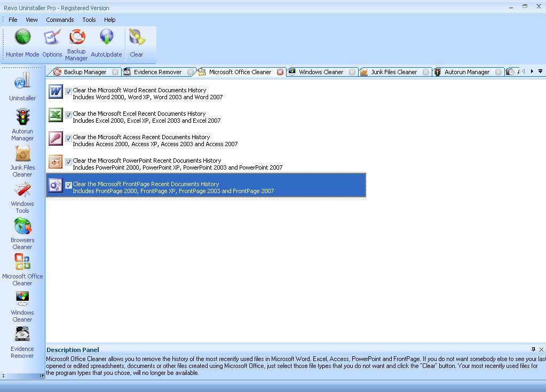The image size is (546, 392).
Task: Toggle the PowerPoint Recent Documents History checkbox
Action: pyautogui.click(x=68, y=161)
